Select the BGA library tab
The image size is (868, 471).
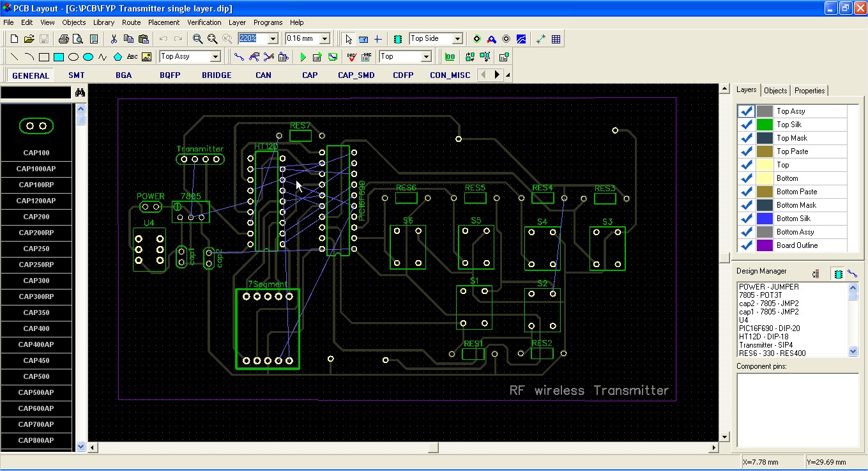124,75
